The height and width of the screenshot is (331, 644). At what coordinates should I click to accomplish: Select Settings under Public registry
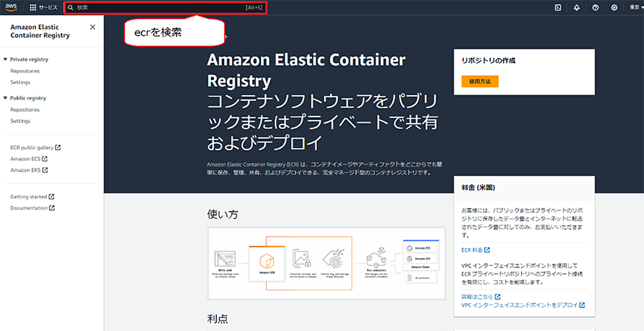[20, 121]
